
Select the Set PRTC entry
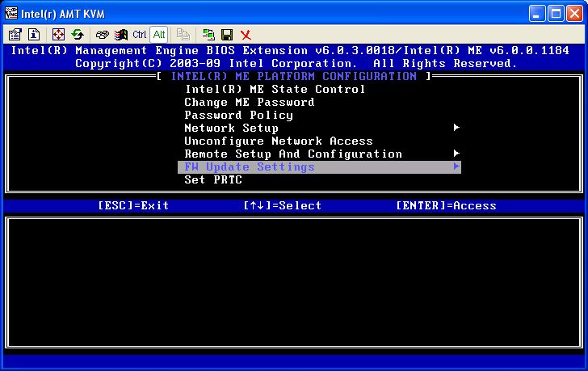(212, 179)
